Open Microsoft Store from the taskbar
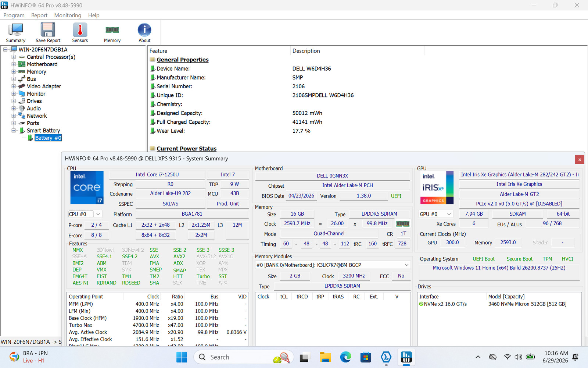The image size is (588, 368). click(366, 357)
